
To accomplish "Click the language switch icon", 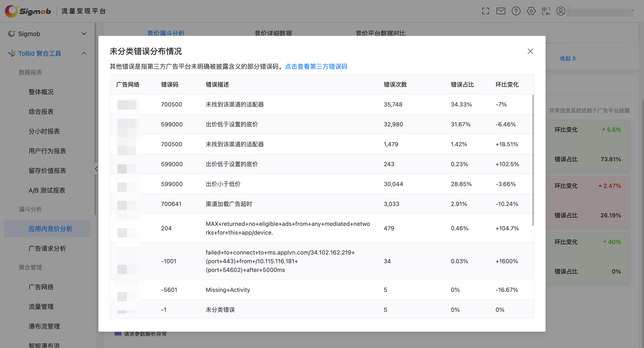I will (546, 11).
